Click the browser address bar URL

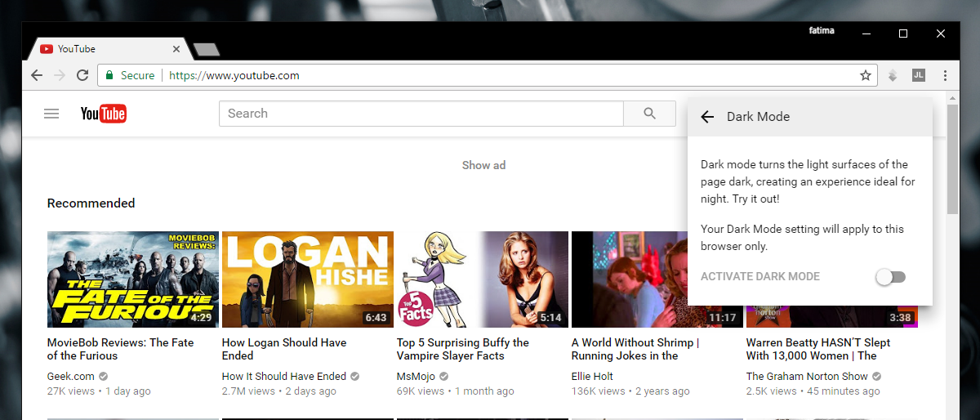click(x=234, y=75)
